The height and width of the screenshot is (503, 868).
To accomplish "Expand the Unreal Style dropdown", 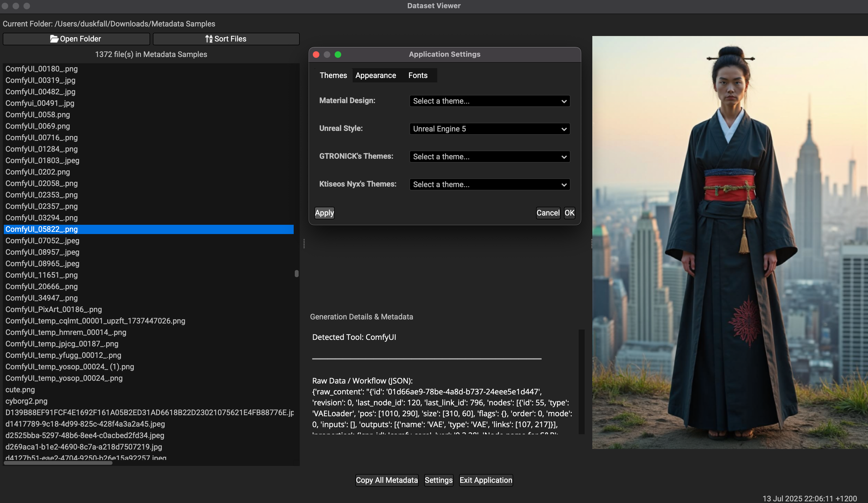I will coord(489,129).
